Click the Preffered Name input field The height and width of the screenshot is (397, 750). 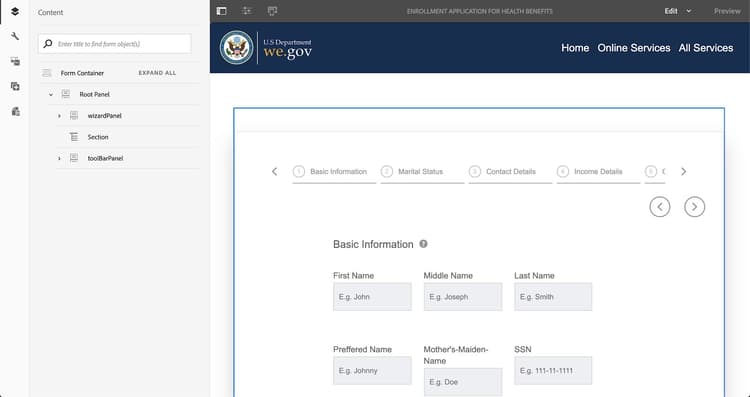(x=372, y=370)
